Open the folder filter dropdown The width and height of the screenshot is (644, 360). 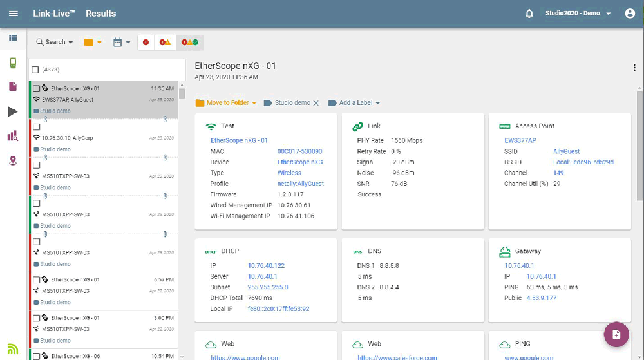point(93,42)
